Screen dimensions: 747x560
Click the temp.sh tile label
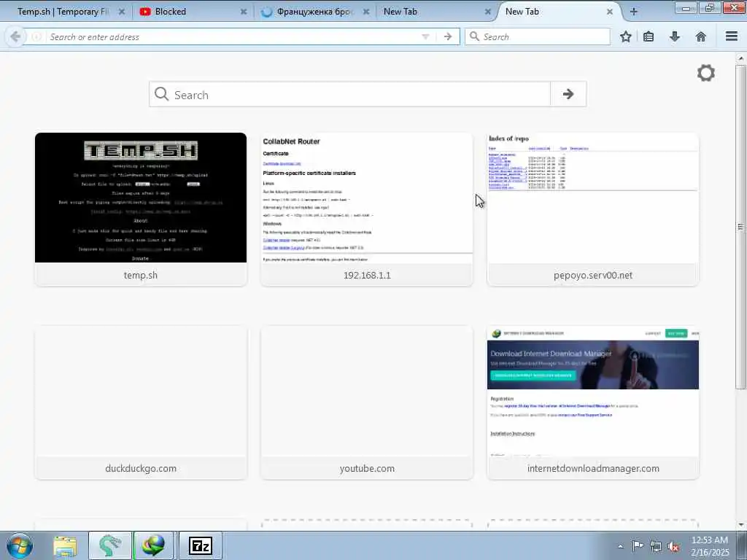point(141,275)
